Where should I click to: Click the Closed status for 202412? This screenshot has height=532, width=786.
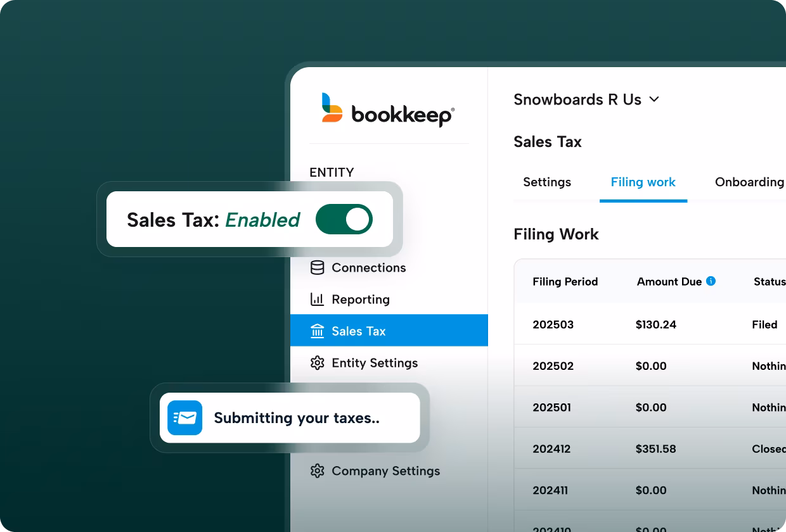tap(769, 449)
